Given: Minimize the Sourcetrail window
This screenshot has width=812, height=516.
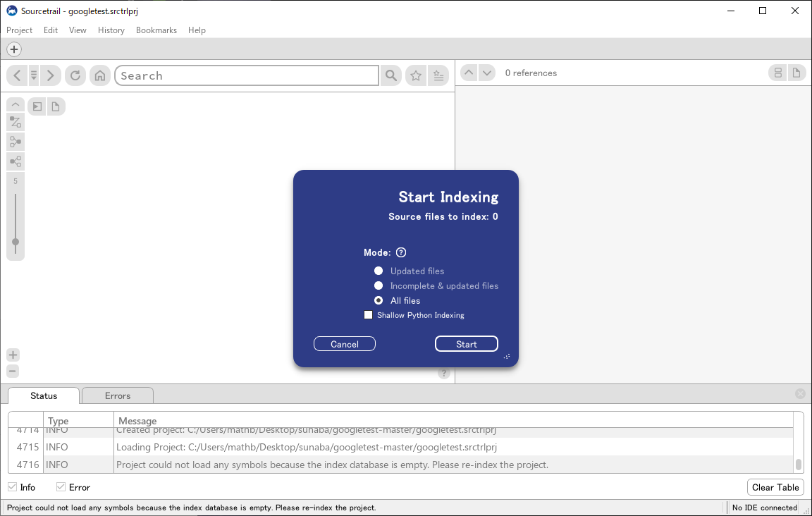Looking at the screenshot, I should [x=731, y=11].
